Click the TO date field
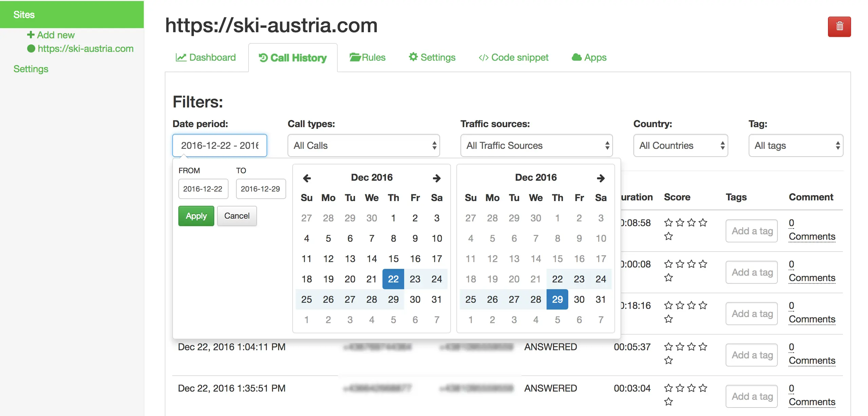This screenshot has height=416, width=868. [x=261, y=189]
